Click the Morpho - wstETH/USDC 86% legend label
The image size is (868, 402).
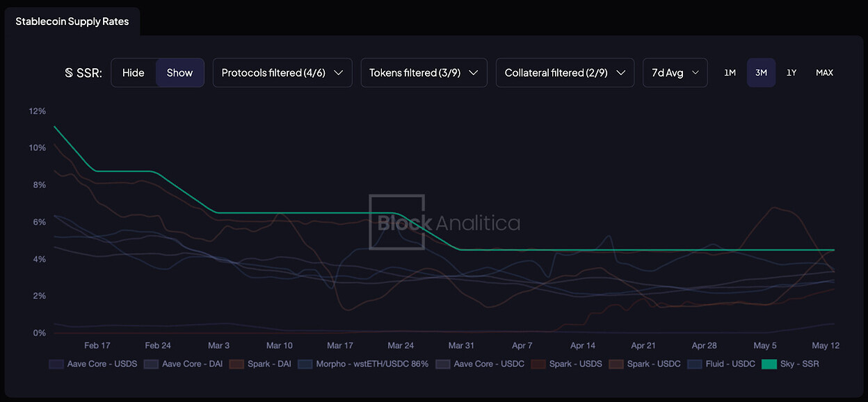click(x=372, y=364)
